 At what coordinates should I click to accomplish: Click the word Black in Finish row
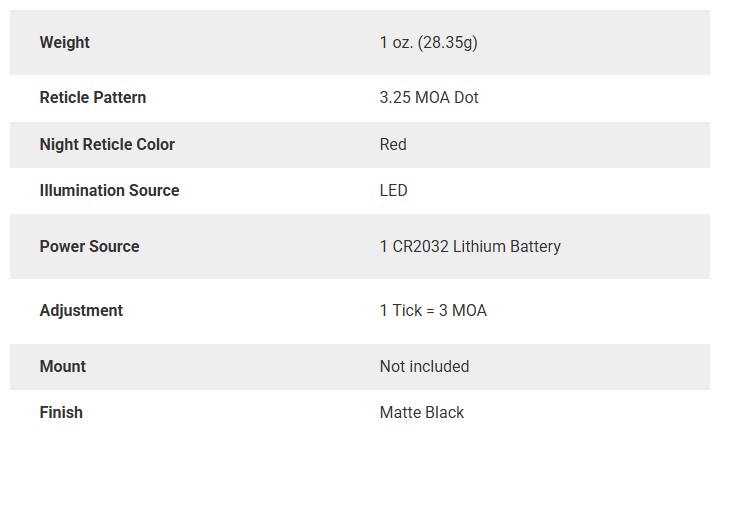445,413
